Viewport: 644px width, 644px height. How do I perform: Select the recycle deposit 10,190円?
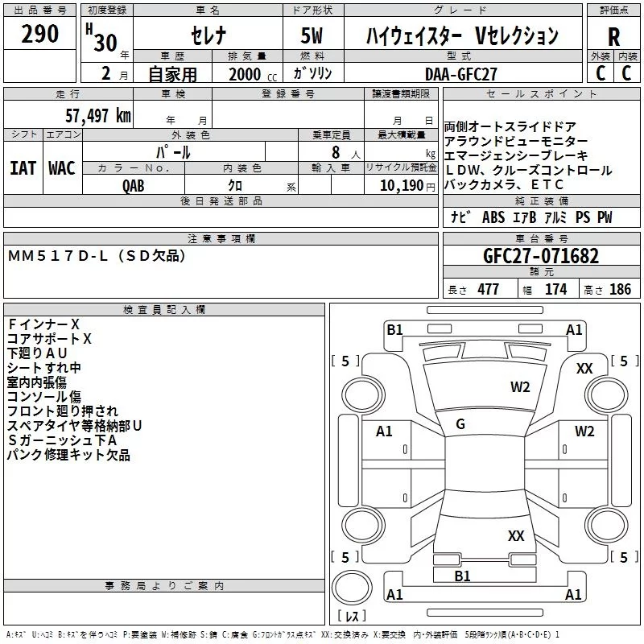(x=407, y=186)
